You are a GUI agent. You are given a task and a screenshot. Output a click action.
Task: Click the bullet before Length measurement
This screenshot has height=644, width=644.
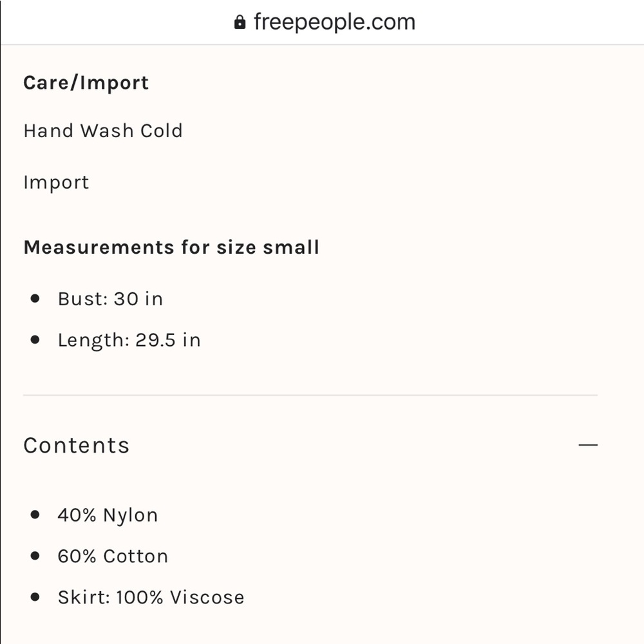pyautogui.click(x=35, y=339)
